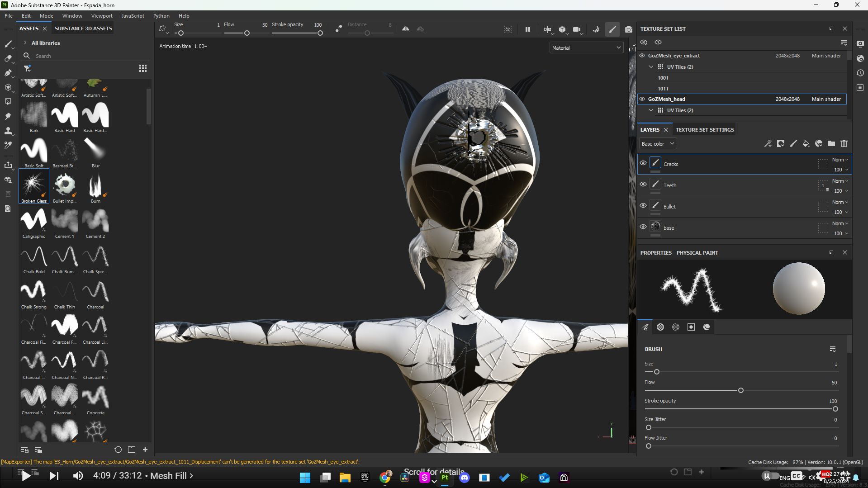The image size is (868, 488).
Task: Create a new layer folder
Action: (831, 144)
